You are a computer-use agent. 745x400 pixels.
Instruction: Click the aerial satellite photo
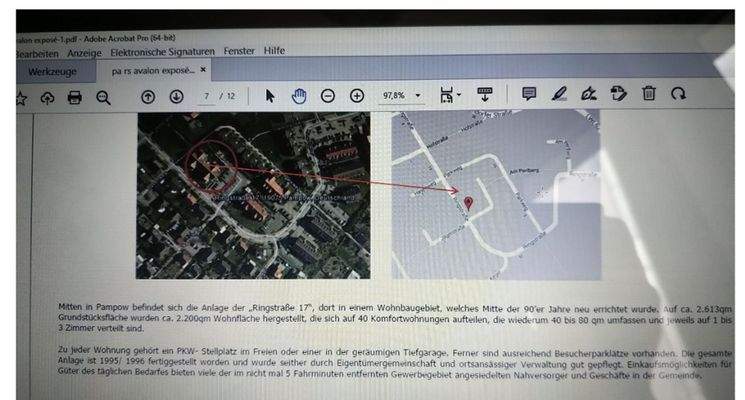point(253,195)
